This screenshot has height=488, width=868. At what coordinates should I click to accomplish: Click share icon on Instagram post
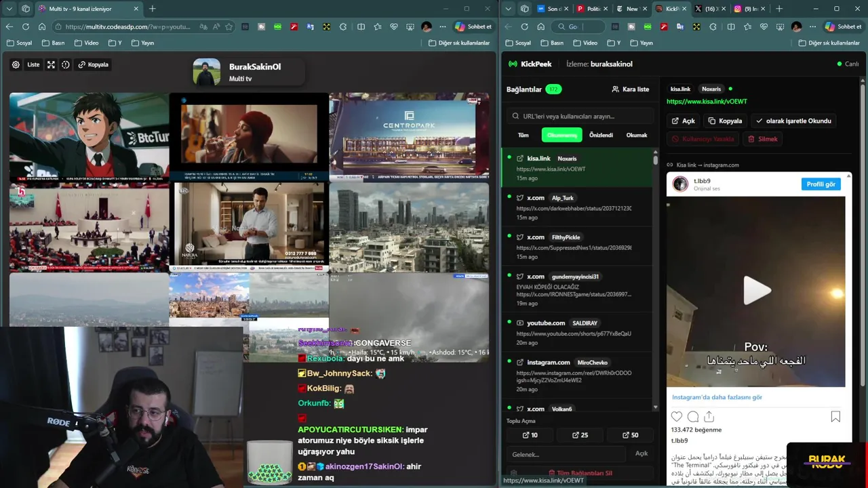tap(709, 417)
